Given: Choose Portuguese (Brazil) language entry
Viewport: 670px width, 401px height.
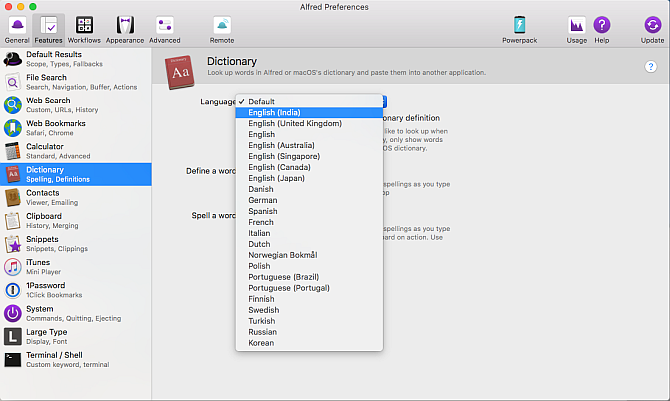Looking at the screenshot, I should (285, 277).
